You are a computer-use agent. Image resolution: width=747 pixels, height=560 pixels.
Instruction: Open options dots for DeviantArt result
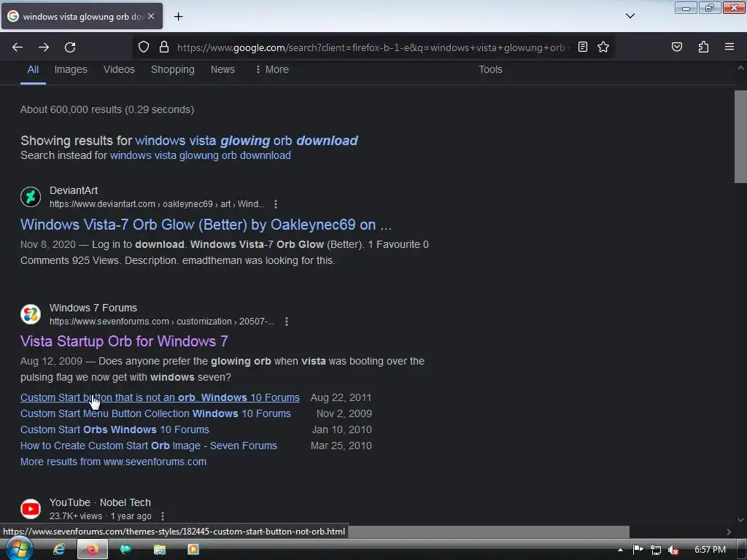click(275, 204)
